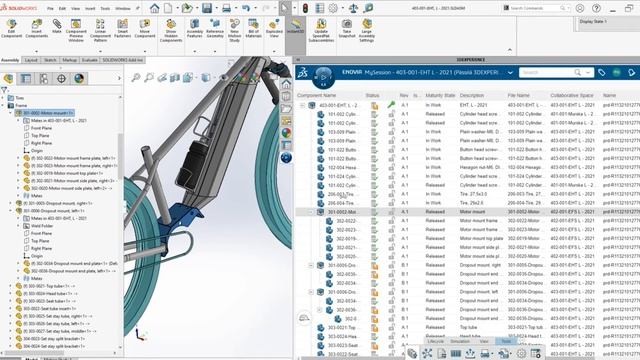Click Show Hidden Components
640x360 pixels.
[x=171, y=31]
